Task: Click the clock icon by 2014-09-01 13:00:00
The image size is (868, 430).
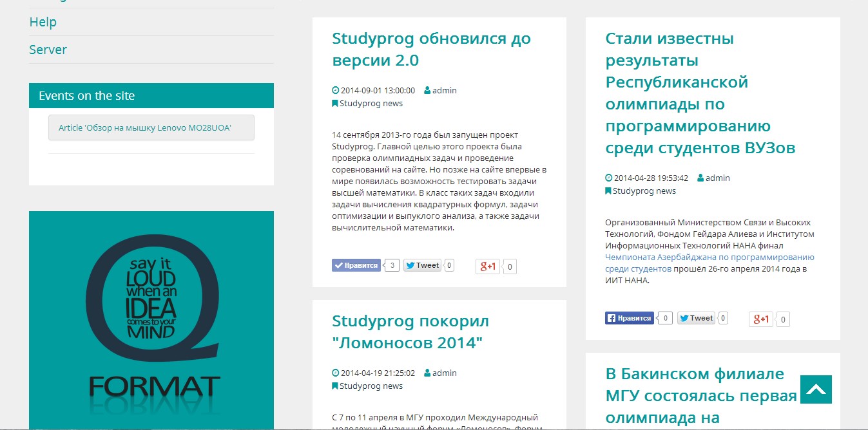Action: pyautogui.click(x=335, y=91)
